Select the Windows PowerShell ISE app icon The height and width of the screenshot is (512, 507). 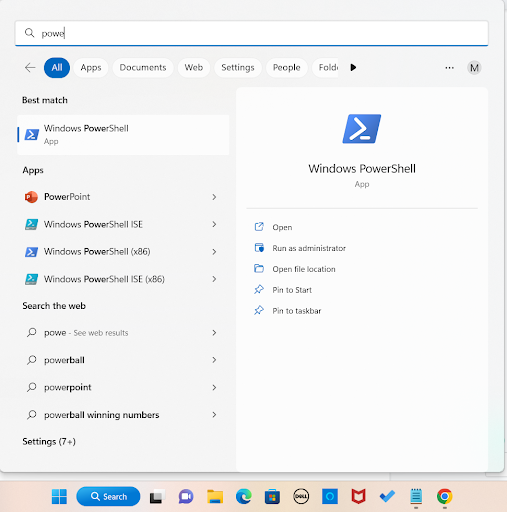point(31,224)
